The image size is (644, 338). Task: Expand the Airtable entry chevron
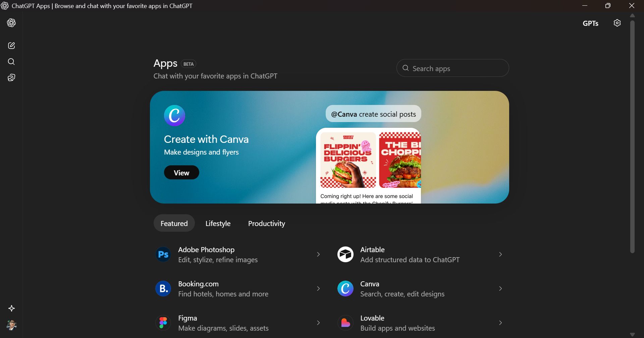point(500,255)
